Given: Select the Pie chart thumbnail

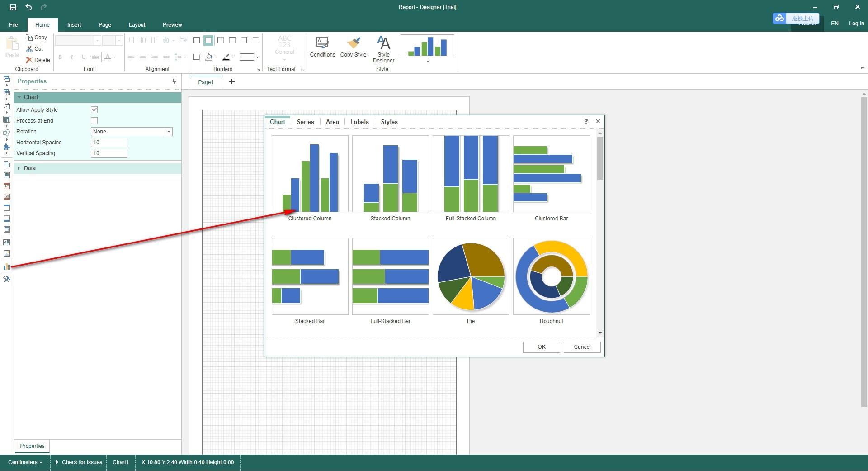Looking at the screenshot, I should click(471, 277).
